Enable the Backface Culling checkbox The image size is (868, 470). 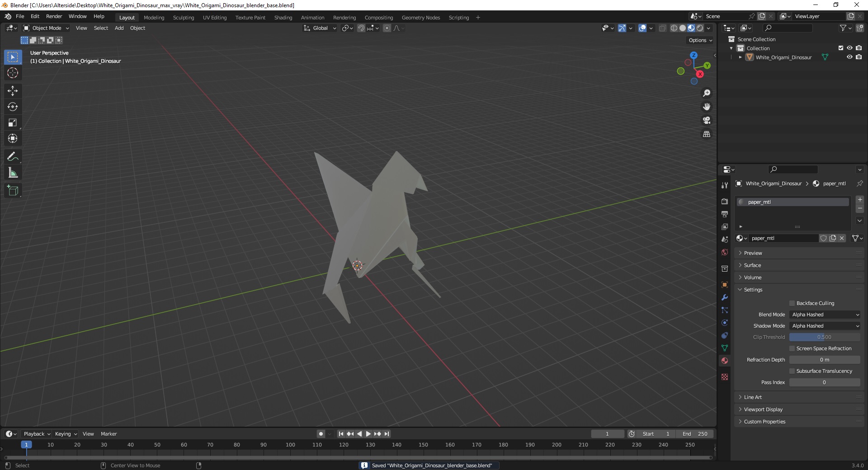click(792, 303)
